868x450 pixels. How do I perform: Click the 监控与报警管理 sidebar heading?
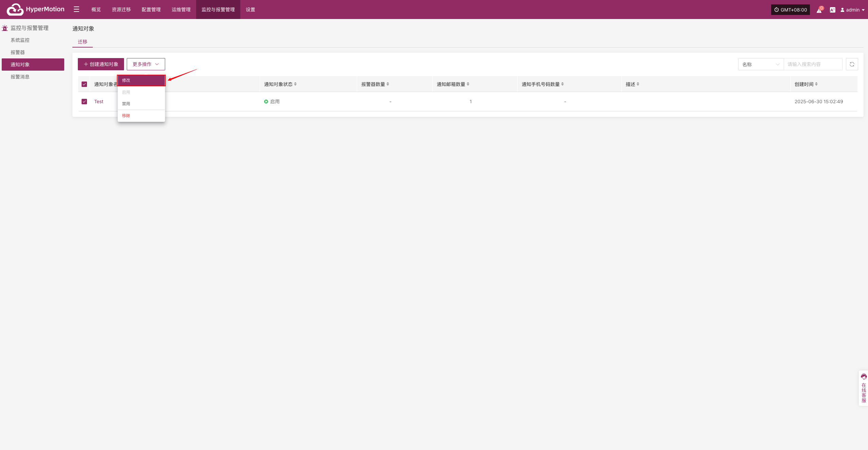point(30,28)
